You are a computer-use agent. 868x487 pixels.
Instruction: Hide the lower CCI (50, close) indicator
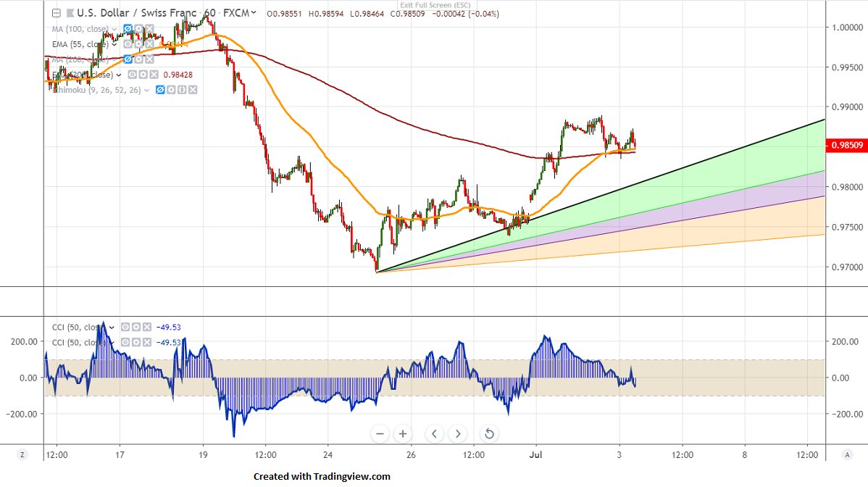(x=125, y=343)
